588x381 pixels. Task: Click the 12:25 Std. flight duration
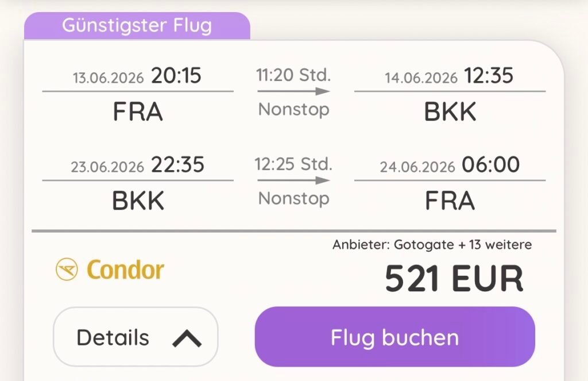coord(293,164)
